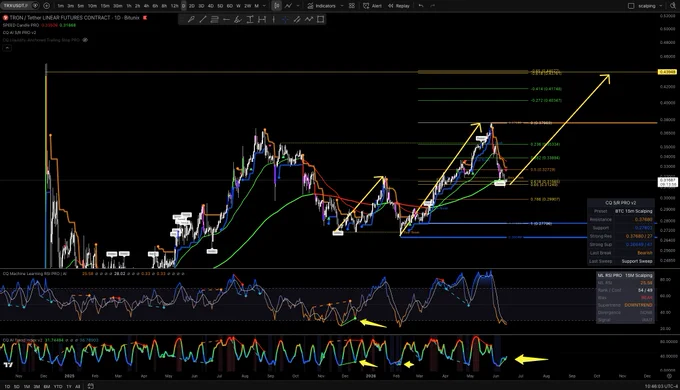Set chart range to 3M
Viewport: 680px width, 390px height.
tap(37, 386)
